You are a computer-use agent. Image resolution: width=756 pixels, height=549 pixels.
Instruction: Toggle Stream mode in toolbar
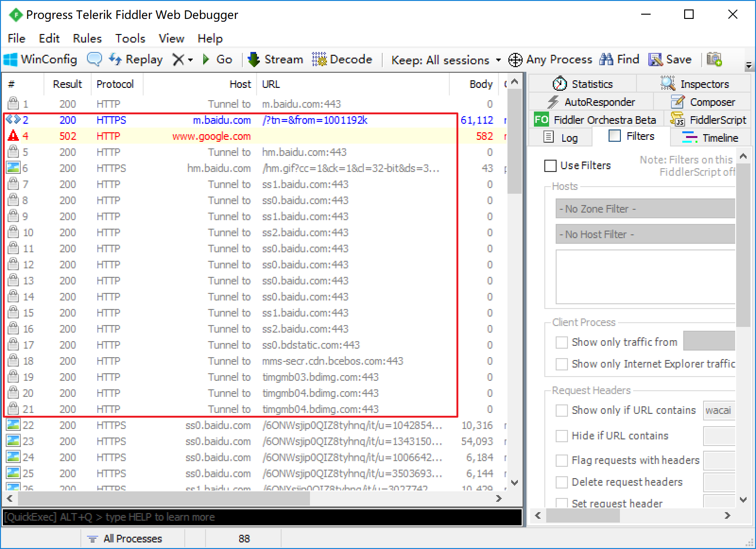(x=275, y=60)
